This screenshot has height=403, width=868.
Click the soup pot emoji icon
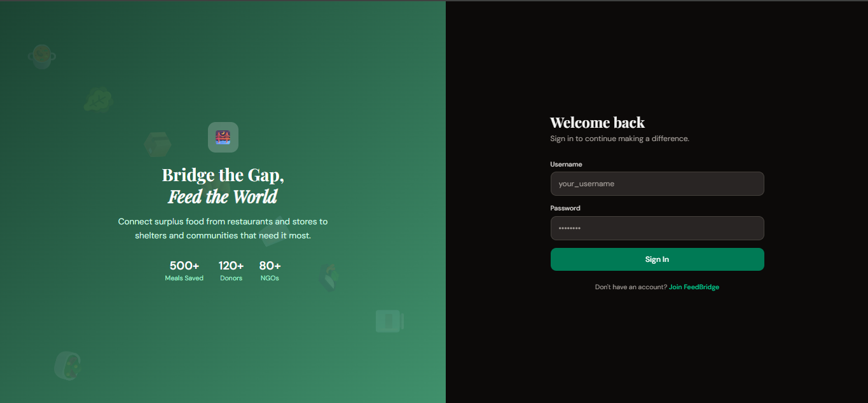pyautogui.click(x=42, y=57)
